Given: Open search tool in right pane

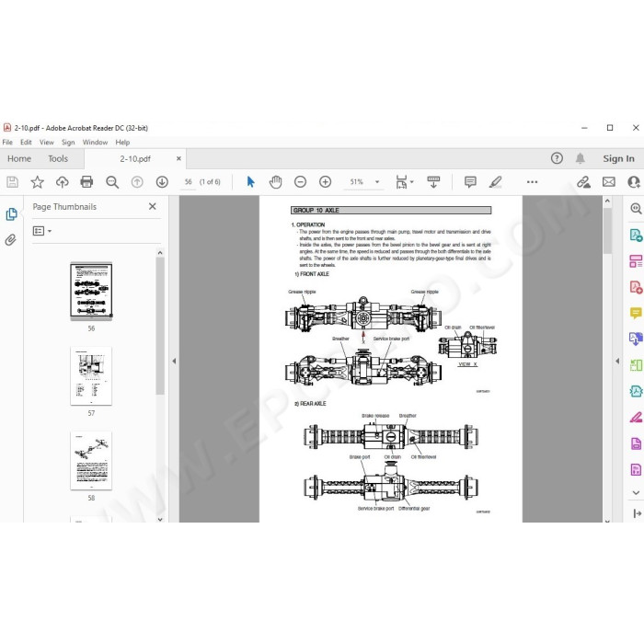Looking at the screenshot, I should click(636, 208).
